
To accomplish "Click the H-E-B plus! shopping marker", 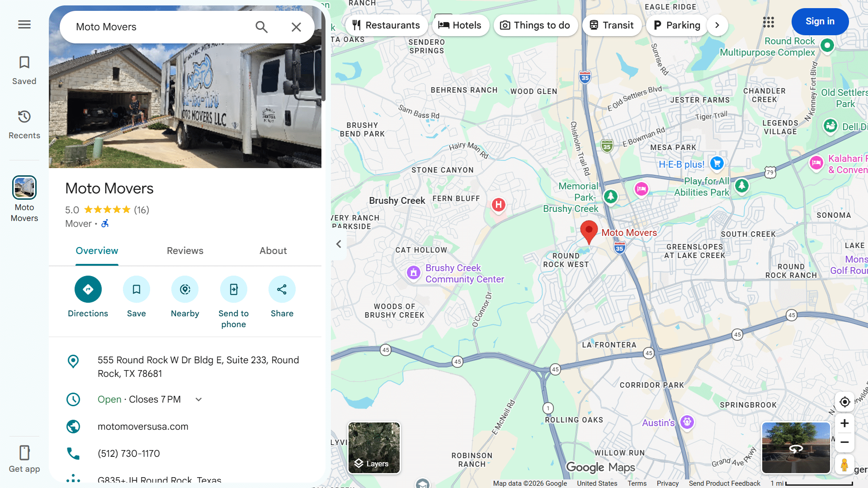I will point(717,164).
